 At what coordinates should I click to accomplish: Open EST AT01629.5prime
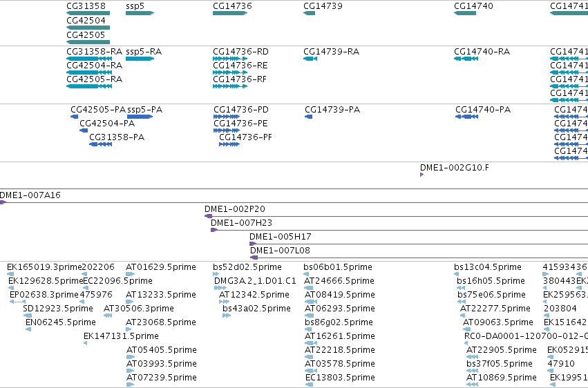(161, 267)
